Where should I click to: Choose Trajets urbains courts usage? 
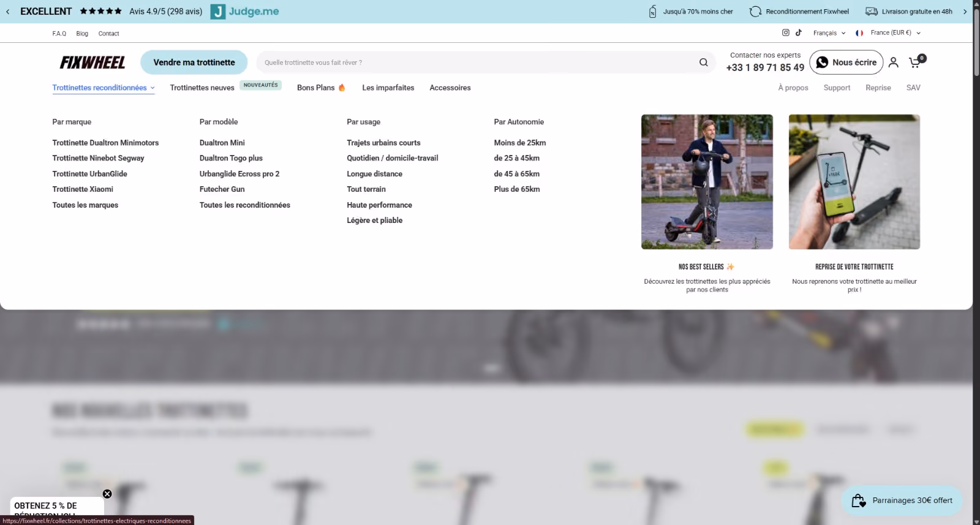pyautogui.click(x=383, y=143)
